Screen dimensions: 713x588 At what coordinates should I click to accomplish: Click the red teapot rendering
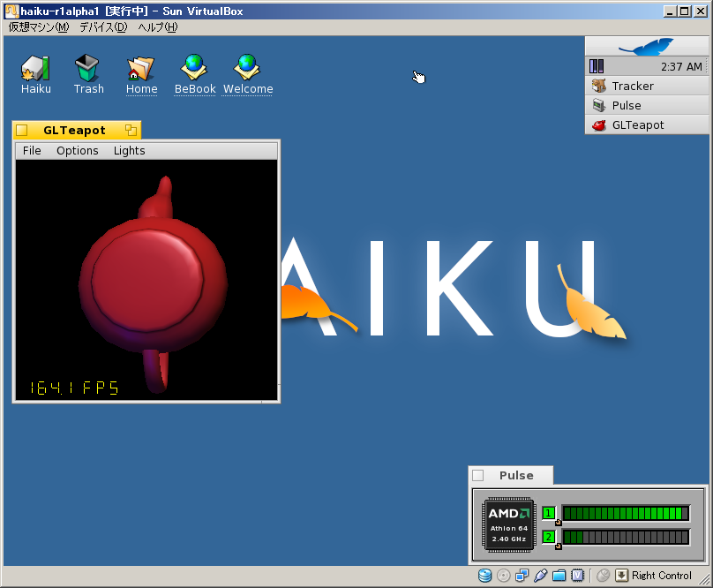(x=153, y=284)
